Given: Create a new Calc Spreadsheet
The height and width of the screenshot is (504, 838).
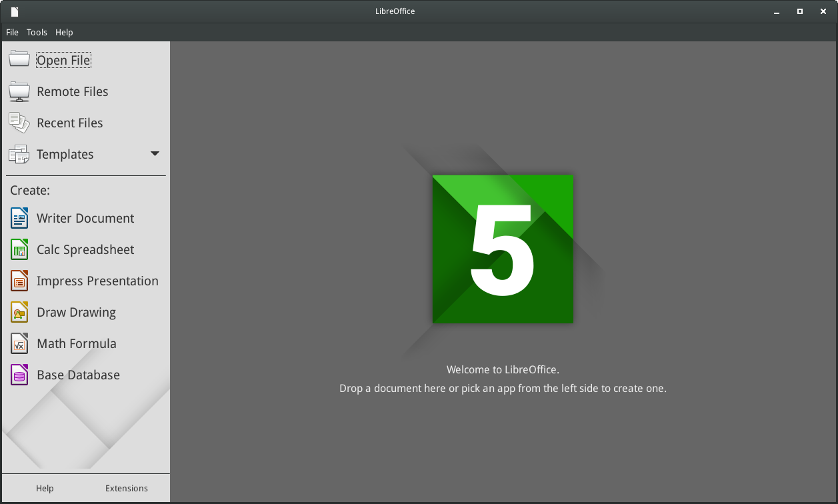Looking at the screenshot, I should pos(85,249).
